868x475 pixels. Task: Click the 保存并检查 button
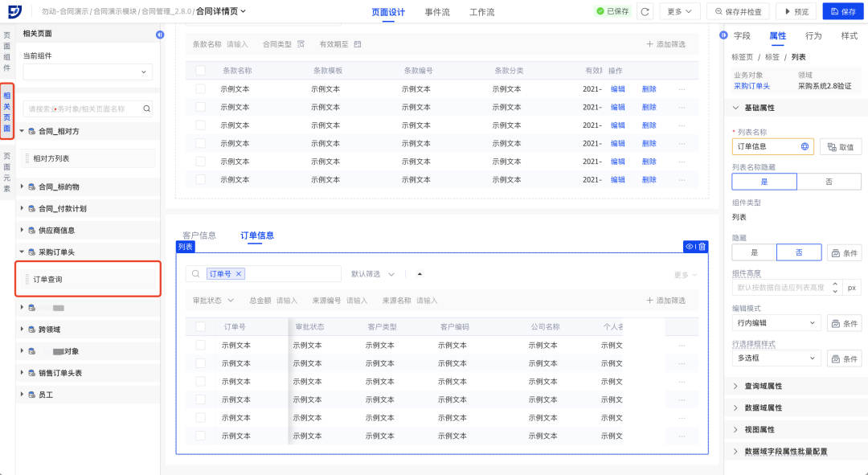tap(738, 12)
